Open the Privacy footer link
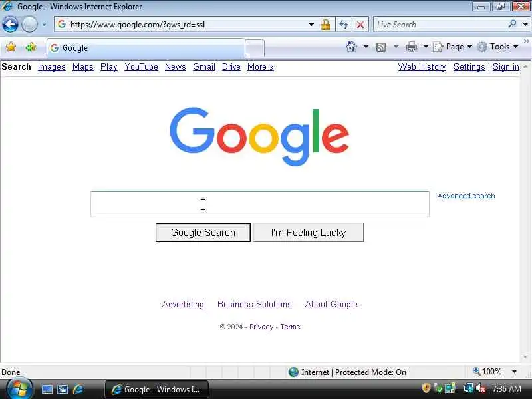Viewport: 532px width, 399px height. [261, 327]
